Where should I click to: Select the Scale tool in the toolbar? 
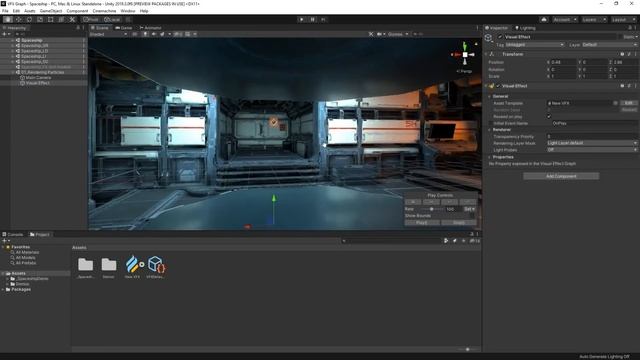tap(40, 19)
